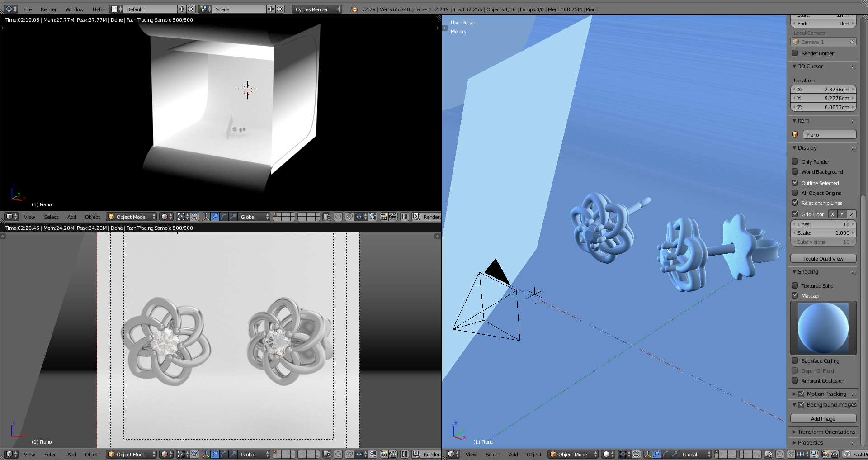Collapse the Display panel

coord(794,147)
